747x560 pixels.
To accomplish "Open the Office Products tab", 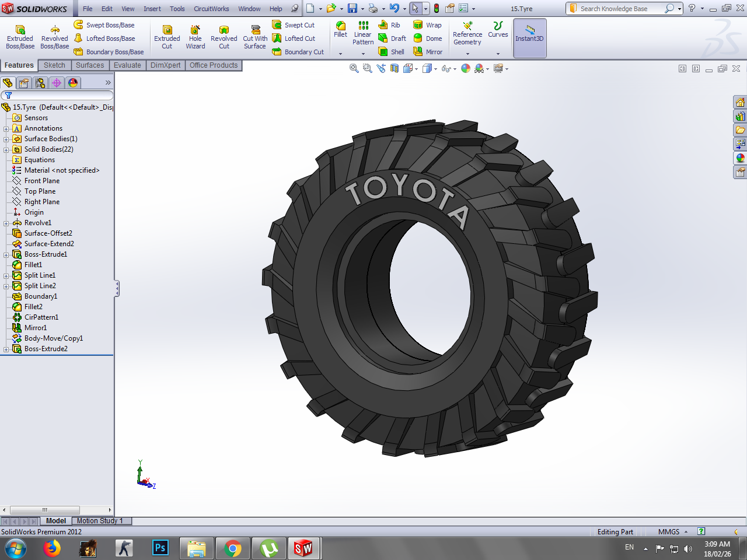I will point(214,65).
